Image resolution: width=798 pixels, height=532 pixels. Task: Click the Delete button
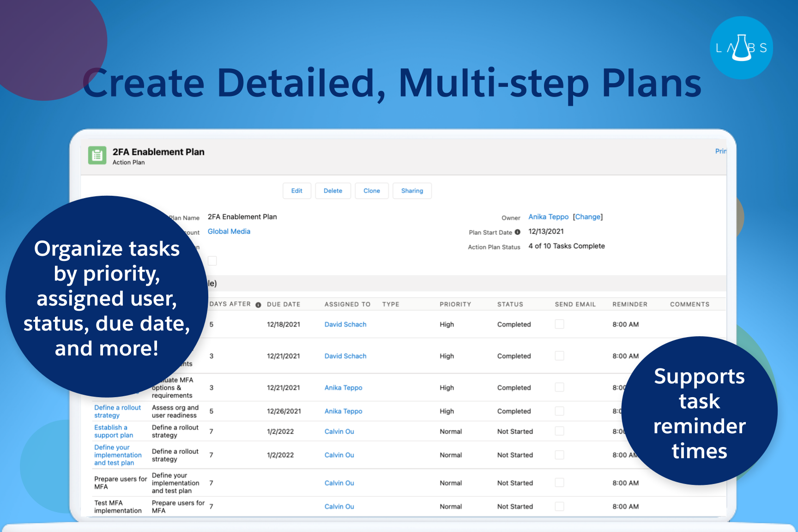(333, 191)
